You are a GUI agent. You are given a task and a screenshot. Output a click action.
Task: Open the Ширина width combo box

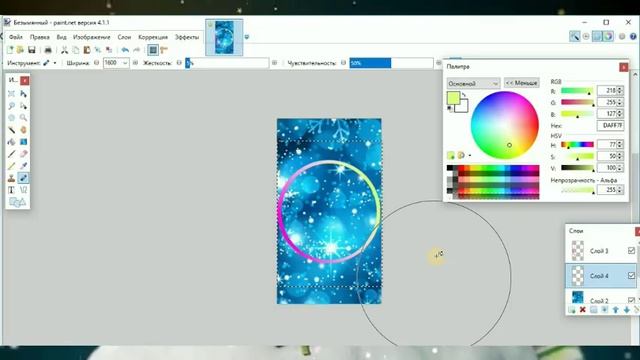point(116,63)
